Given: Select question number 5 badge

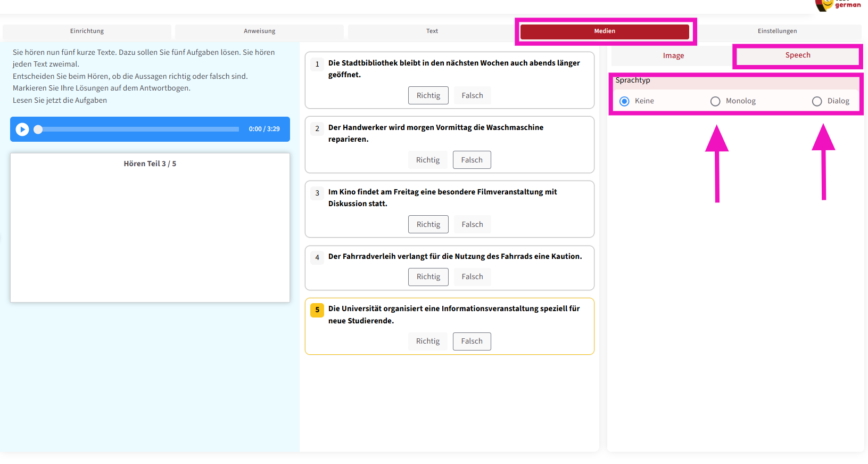Looking at the screenshot, I should [317, 310].
